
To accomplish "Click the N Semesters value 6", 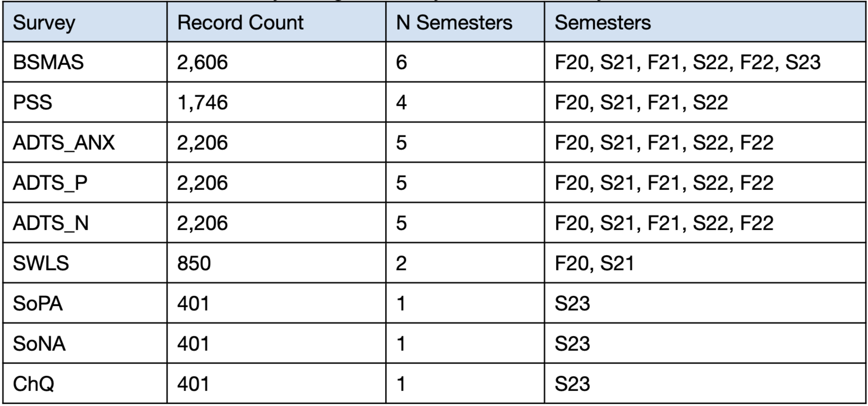I will click(465, 62).
